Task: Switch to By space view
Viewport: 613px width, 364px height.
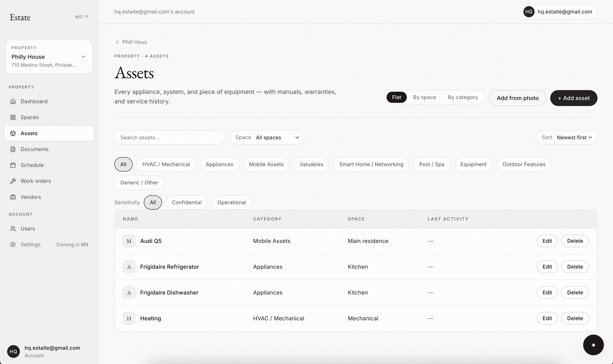Action: pyautogui.click(x=424, y=97)
